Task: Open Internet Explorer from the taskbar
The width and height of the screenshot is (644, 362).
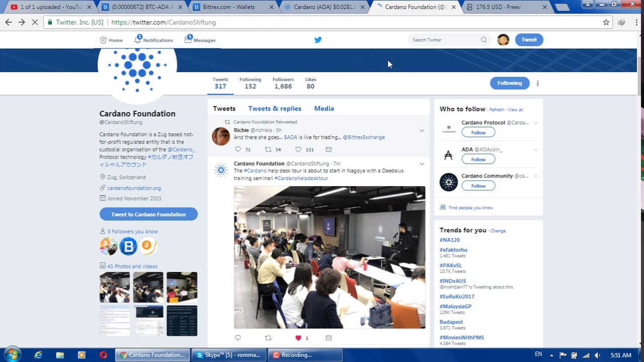Action: (x=38, y=355)
